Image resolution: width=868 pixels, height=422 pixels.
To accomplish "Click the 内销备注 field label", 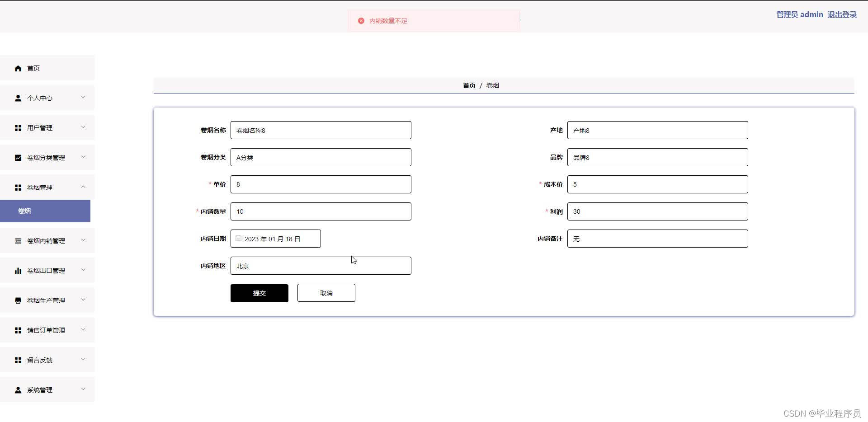I will pyautogui.click(x=550, y=239).
